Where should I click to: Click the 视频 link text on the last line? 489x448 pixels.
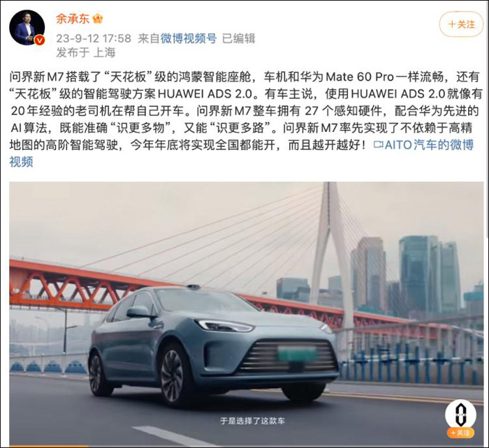[x=21, y=162]
